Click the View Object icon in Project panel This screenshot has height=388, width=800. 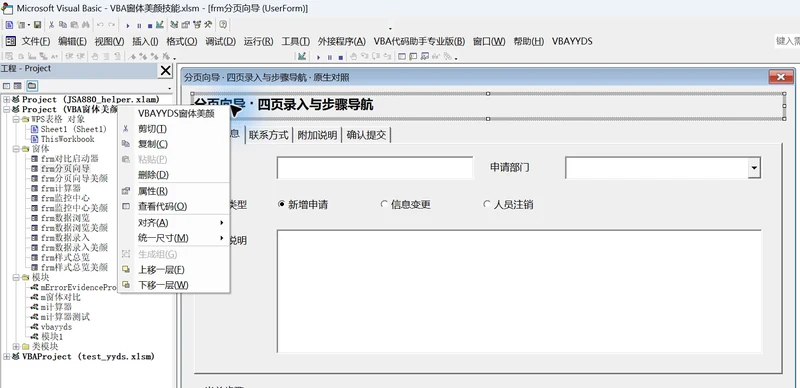point(17,86)
